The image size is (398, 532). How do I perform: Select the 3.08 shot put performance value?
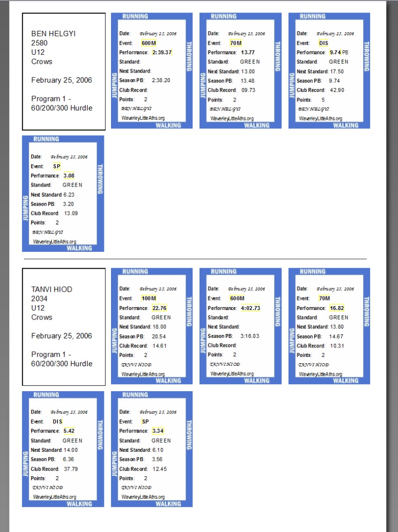(x=69, y=176)
